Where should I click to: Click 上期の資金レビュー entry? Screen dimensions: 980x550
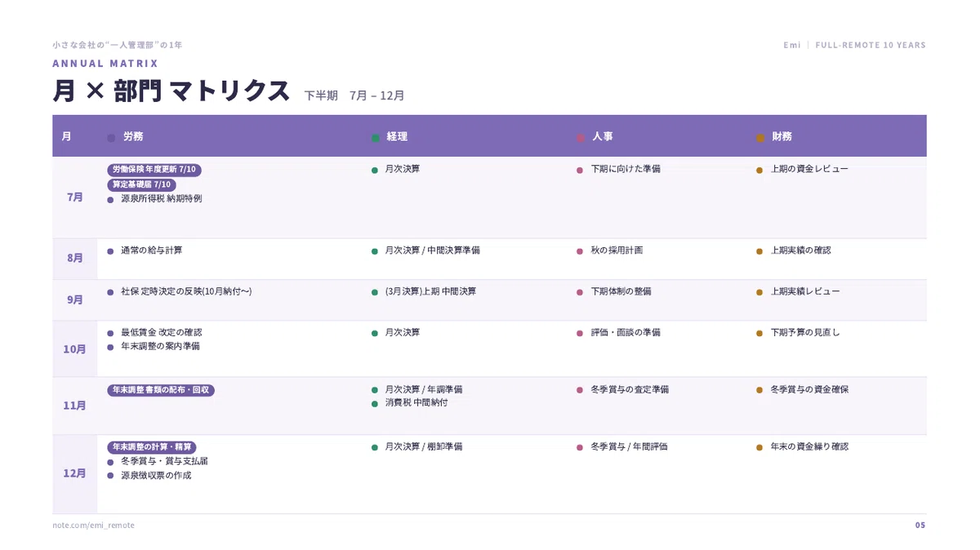coord(809,169)
